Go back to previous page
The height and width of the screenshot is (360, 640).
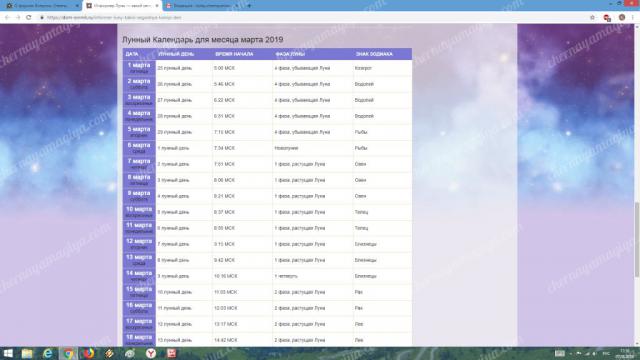[x=7, y=18]
